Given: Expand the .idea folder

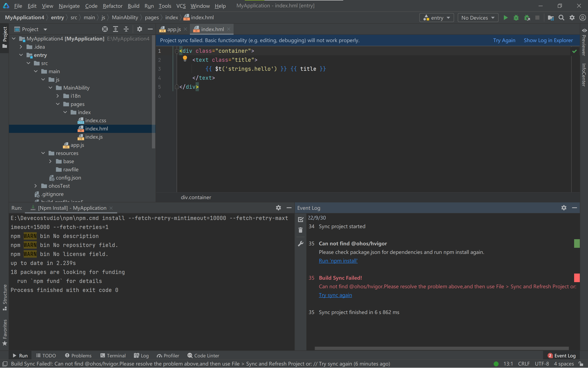Looking at the screenshot, I should (x=21, y=47).
